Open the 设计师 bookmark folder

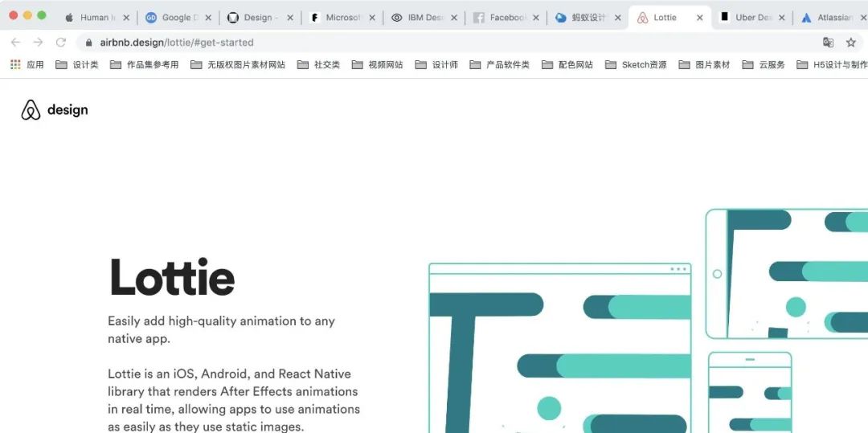tap(436, 65)
